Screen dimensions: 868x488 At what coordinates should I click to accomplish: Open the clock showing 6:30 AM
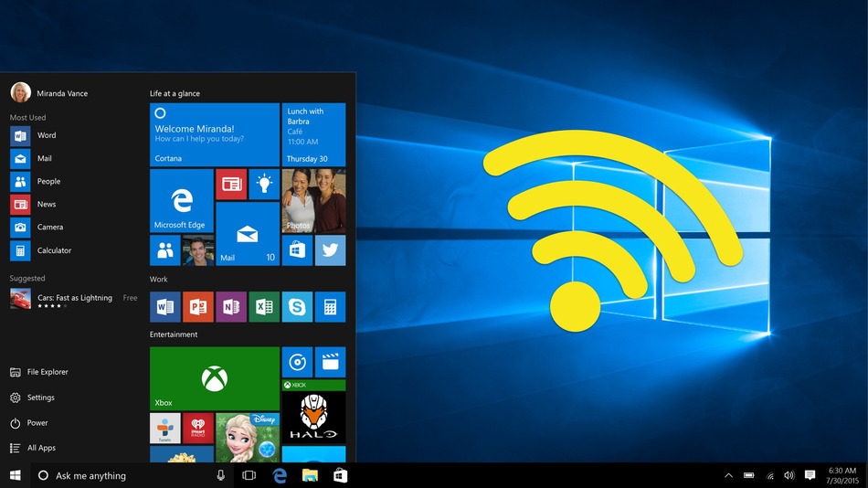tap(842, 475)
